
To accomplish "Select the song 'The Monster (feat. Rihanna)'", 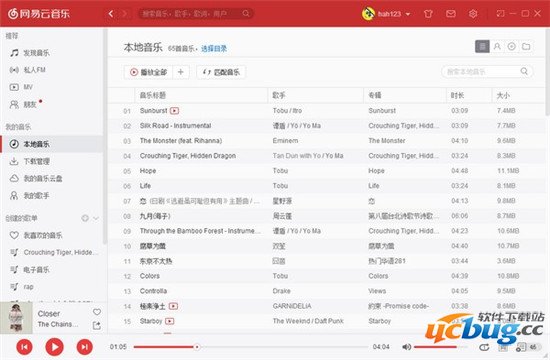I will tap(181, 141).
